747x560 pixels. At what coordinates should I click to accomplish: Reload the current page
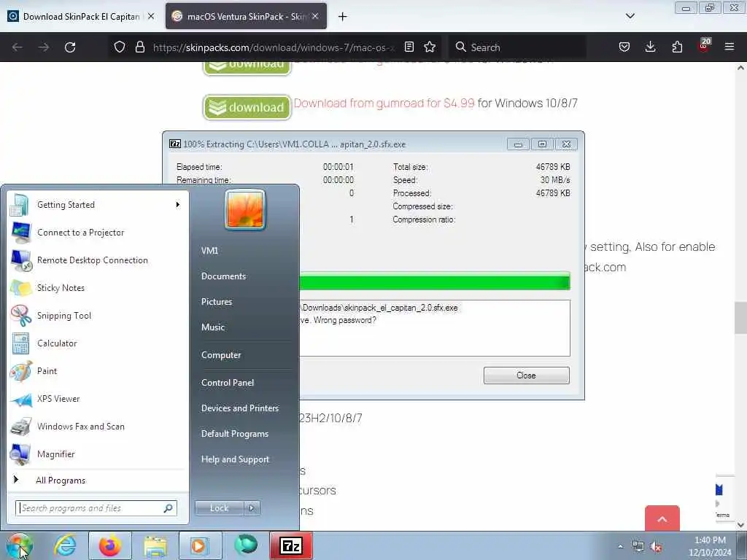[70, 47]
